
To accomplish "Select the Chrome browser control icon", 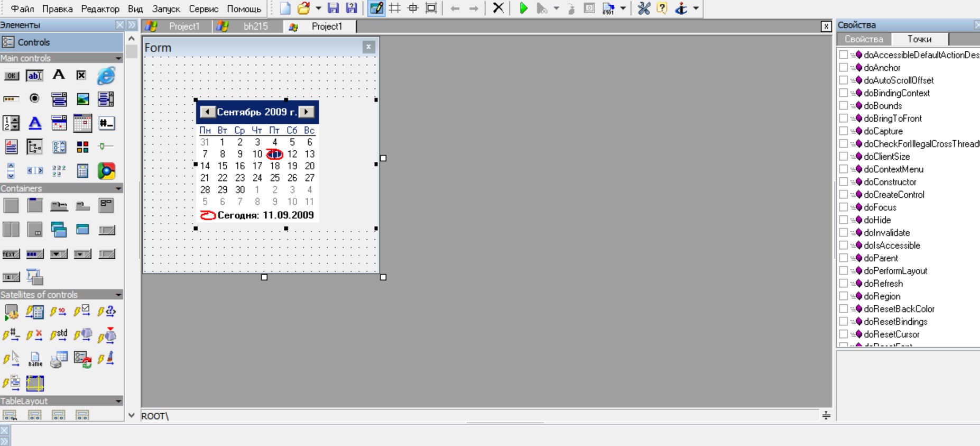I will [106, 171].
